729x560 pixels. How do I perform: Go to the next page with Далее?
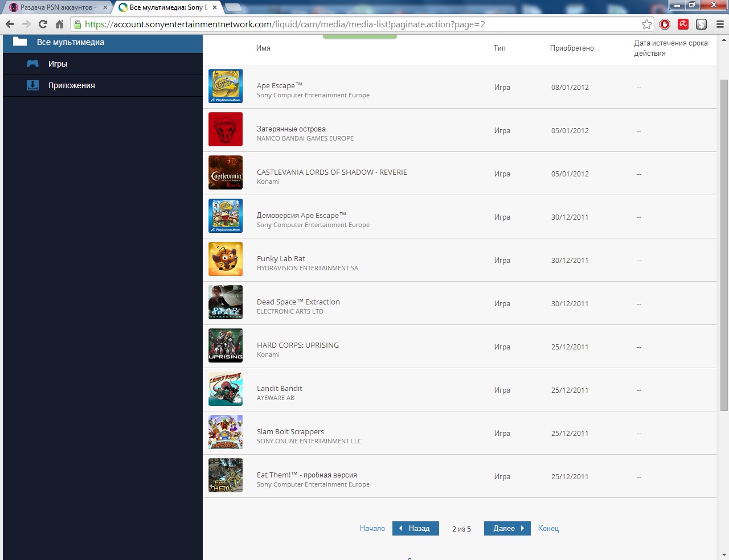[x=507, y=528]
